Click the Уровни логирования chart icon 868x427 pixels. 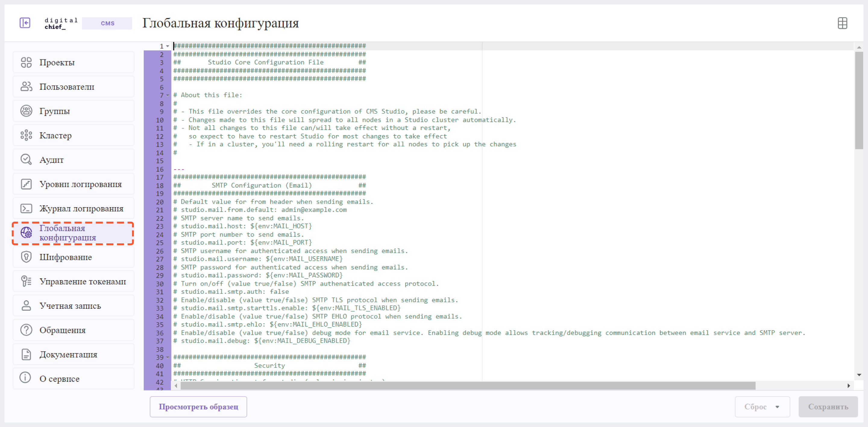click(26, 184)
